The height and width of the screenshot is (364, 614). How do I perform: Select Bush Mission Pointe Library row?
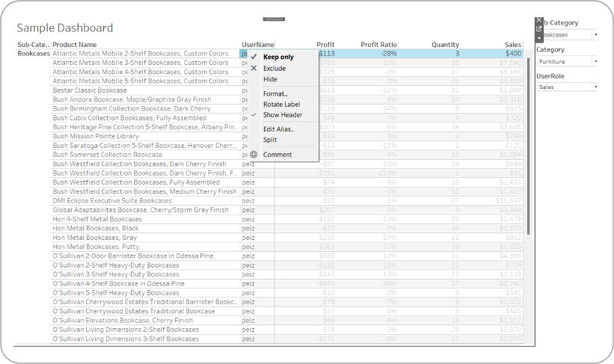(x=96, y=136)
